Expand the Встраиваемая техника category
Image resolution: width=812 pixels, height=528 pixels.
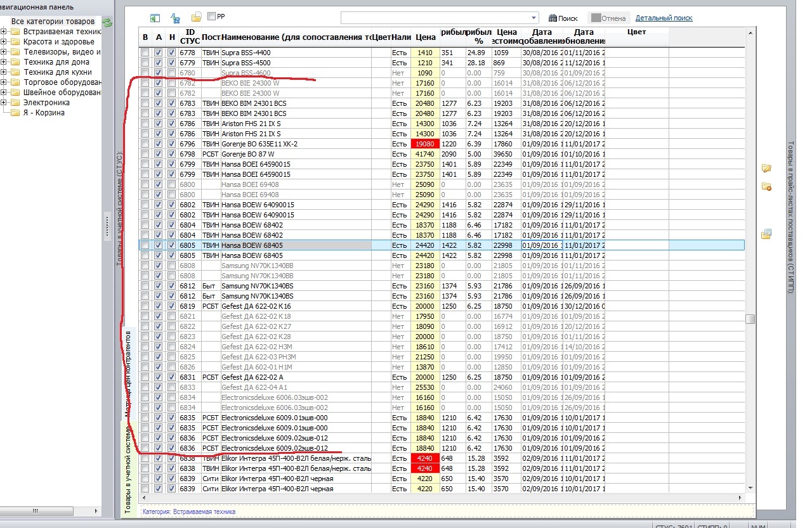coord(4,32)
